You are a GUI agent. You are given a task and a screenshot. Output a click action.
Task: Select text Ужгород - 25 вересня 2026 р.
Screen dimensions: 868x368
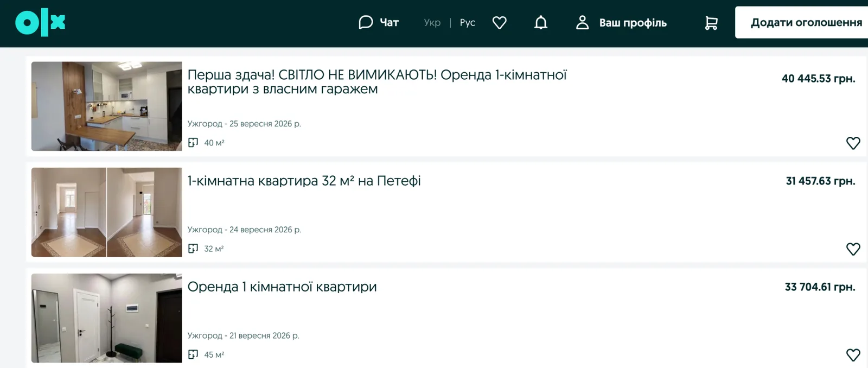click(x=244, y=124)
